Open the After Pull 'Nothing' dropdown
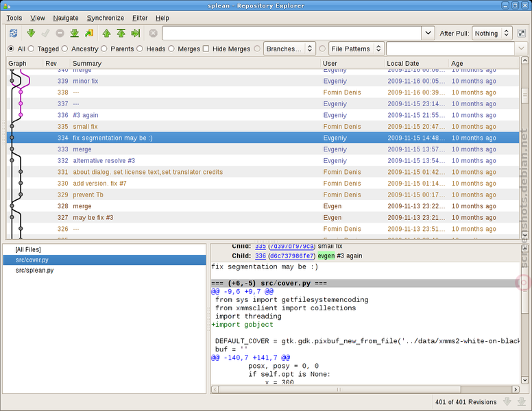 coord(492,33)
